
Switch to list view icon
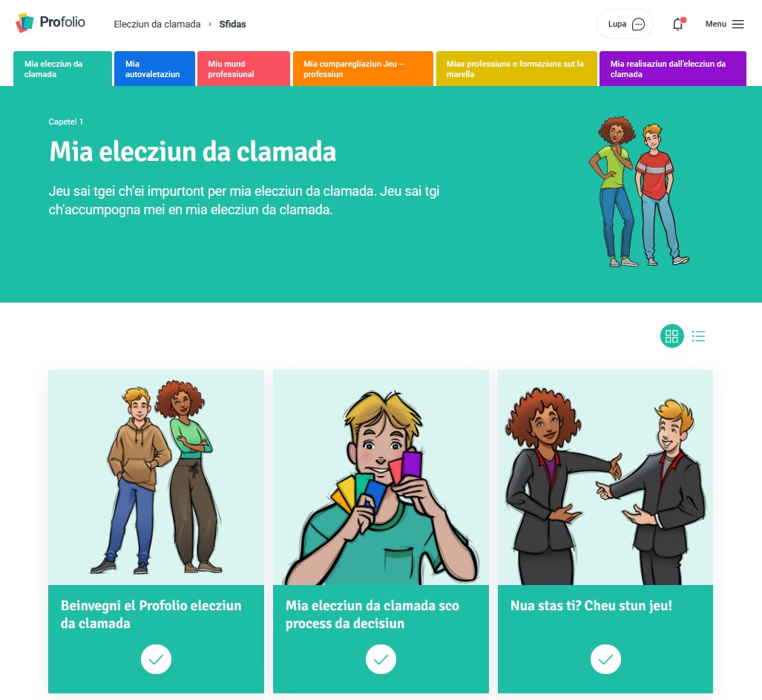pos(698,336)
